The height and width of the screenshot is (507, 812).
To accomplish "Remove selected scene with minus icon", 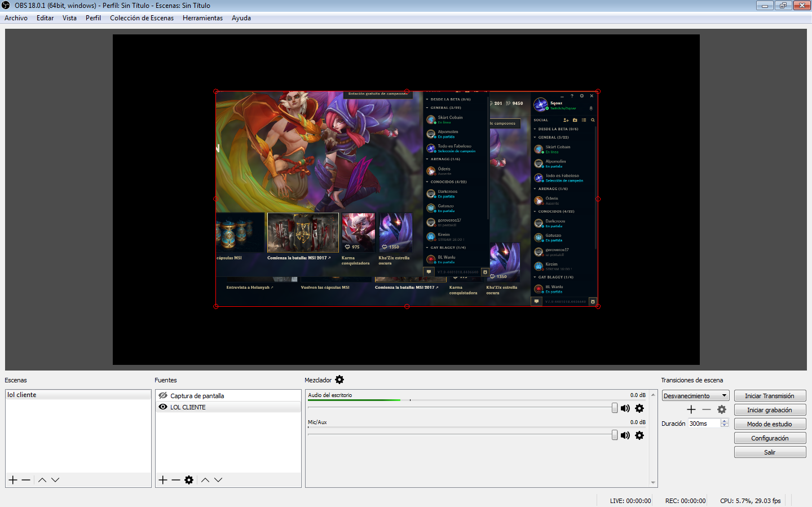I will tap(26, 480).
